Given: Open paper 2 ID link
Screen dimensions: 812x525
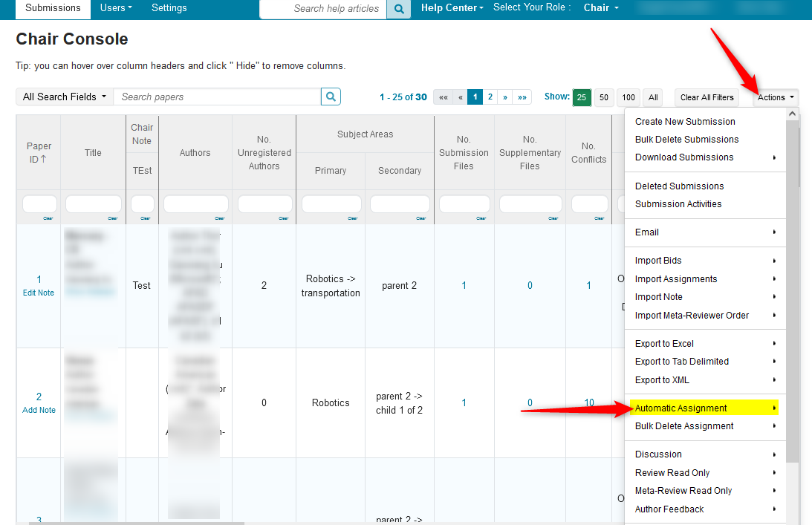Looking at the screenshot, I should (39, 397).
